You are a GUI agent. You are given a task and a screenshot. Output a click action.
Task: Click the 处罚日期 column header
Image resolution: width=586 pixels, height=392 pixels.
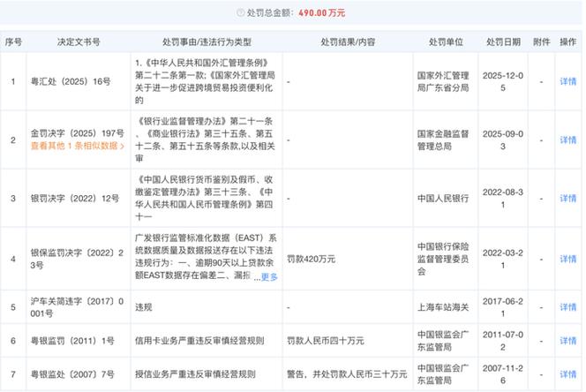tap(503, 41)
